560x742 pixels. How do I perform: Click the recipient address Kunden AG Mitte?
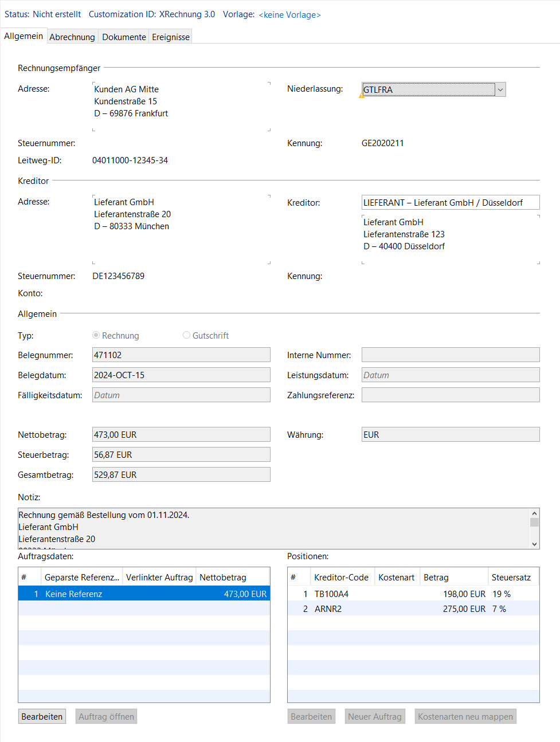tap(127, 89)
